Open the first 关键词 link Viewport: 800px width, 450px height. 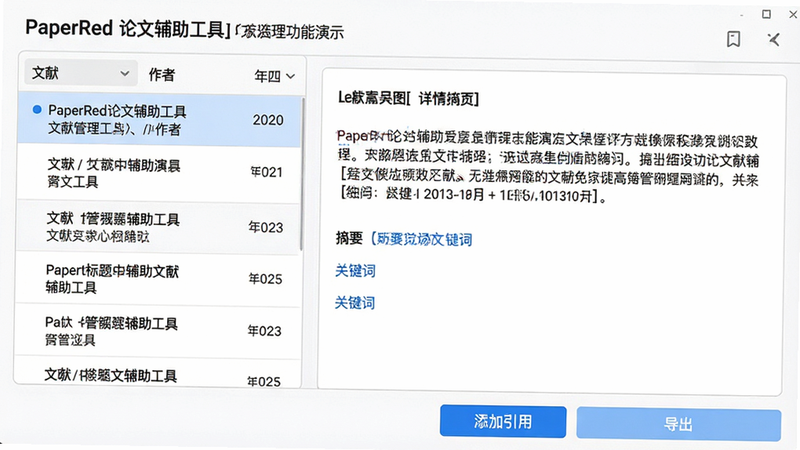coord(355,270)
